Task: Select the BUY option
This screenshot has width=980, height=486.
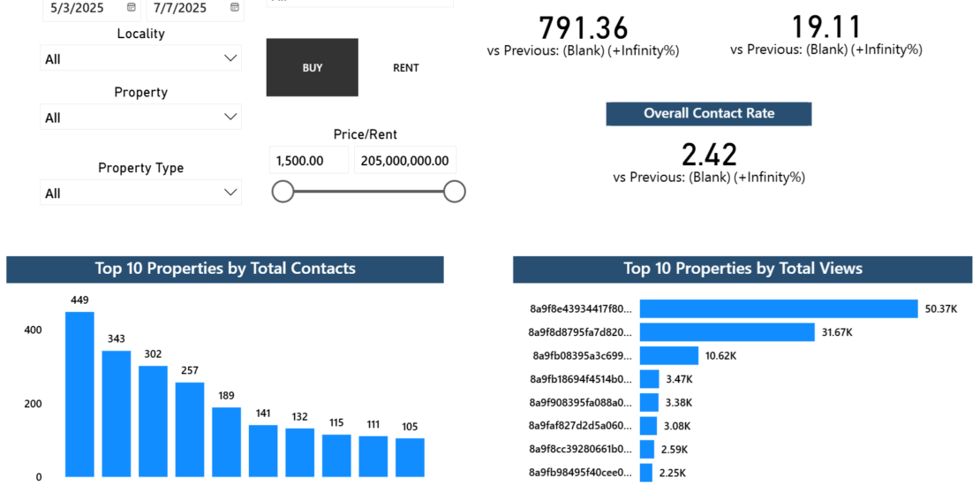Action: (313, 67)
